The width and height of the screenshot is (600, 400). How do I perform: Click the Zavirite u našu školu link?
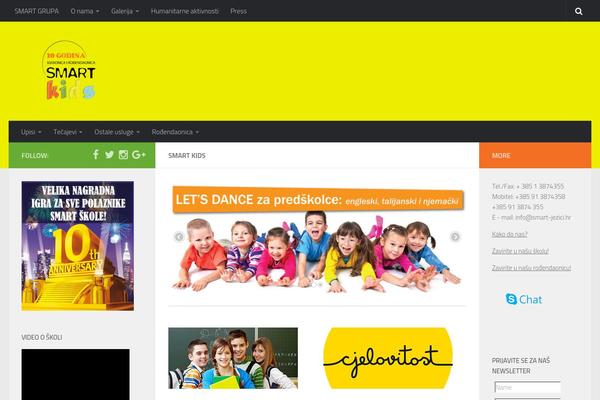520,251
